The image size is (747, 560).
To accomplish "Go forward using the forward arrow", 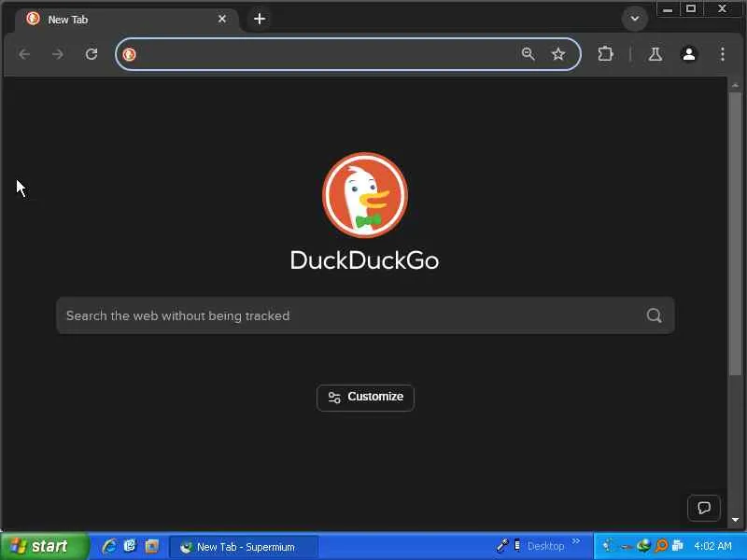I will point(58,54).
